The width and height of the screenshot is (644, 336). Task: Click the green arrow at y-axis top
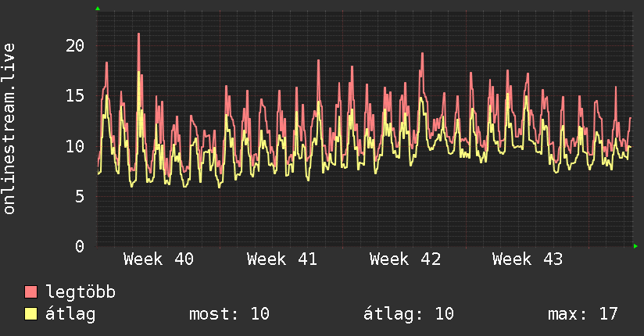98,9
